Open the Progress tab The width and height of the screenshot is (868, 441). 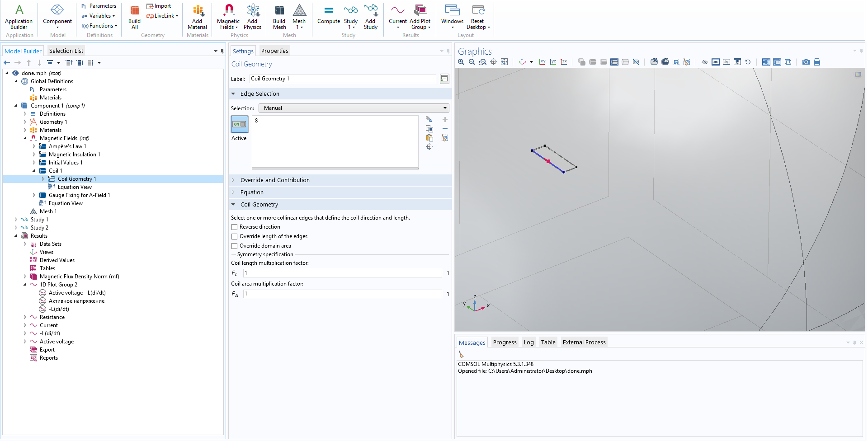505,342
